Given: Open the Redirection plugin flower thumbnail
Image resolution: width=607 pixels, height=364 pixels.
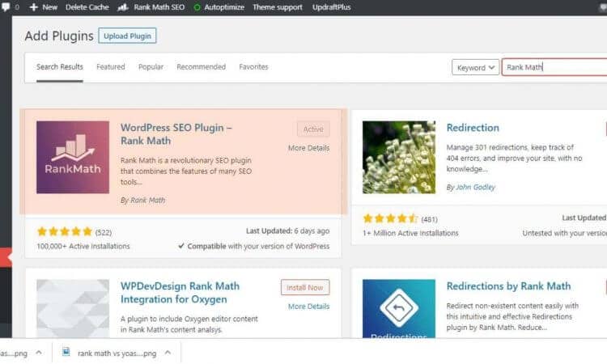Looking at the screenshot, I should (399, 157).
